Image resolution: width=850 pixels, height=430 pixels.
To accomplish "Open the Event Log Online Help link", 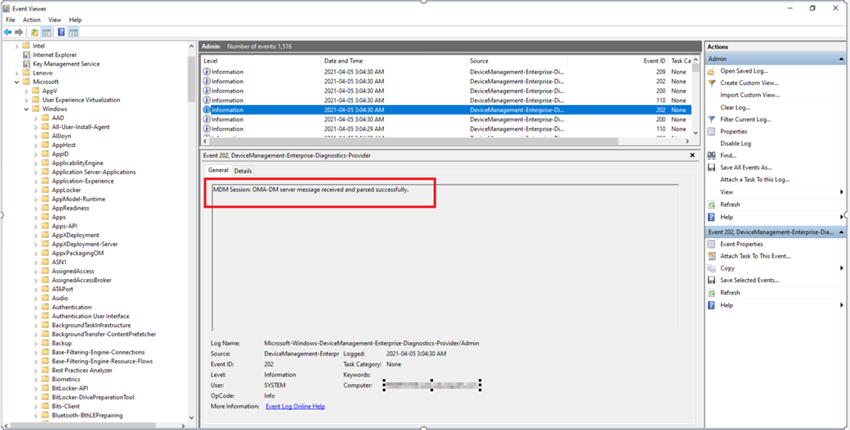I will click(x=295, y=406).
